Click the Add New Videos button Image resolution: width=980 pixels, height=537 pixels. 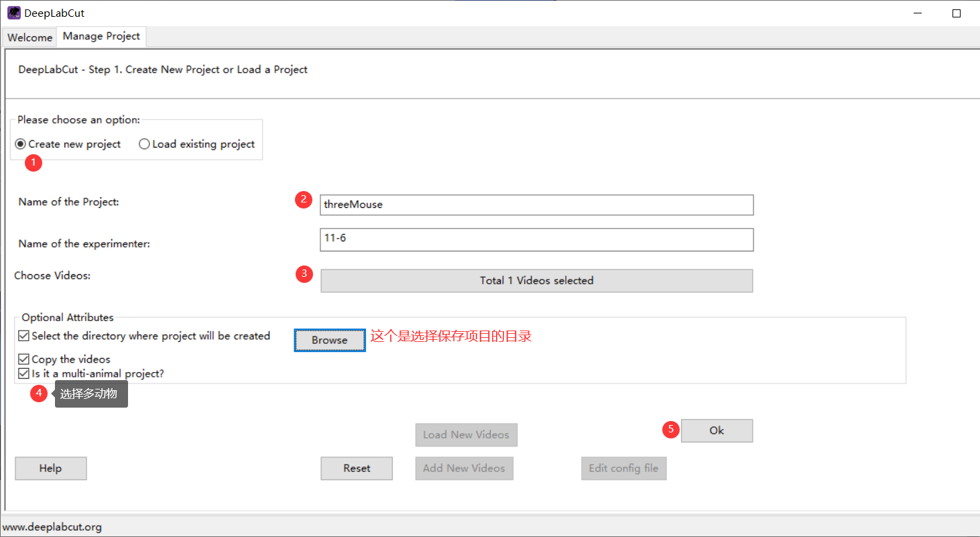[464, 469]
